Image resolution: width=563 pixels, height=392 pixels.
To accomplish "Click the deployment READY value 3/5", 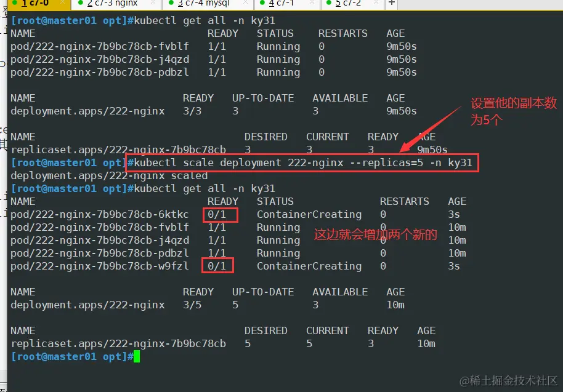I will [192, 305].
